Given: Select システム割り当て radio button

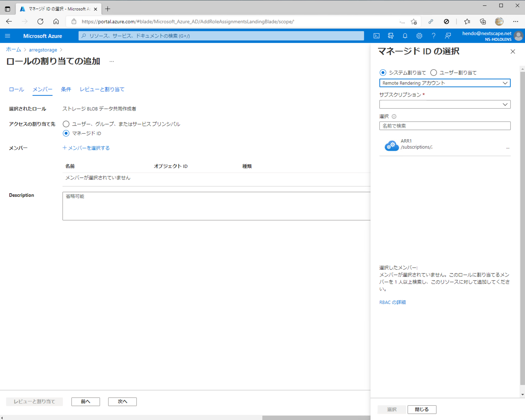Looking at the screenshot, I should 383,72.
